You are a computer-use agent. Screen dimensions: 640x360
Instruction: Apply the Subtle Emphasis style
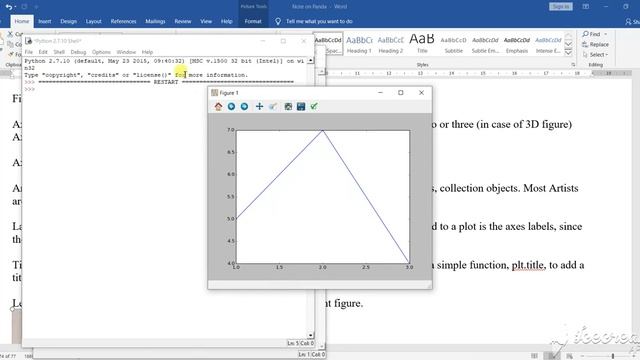[x=485, y=44]
